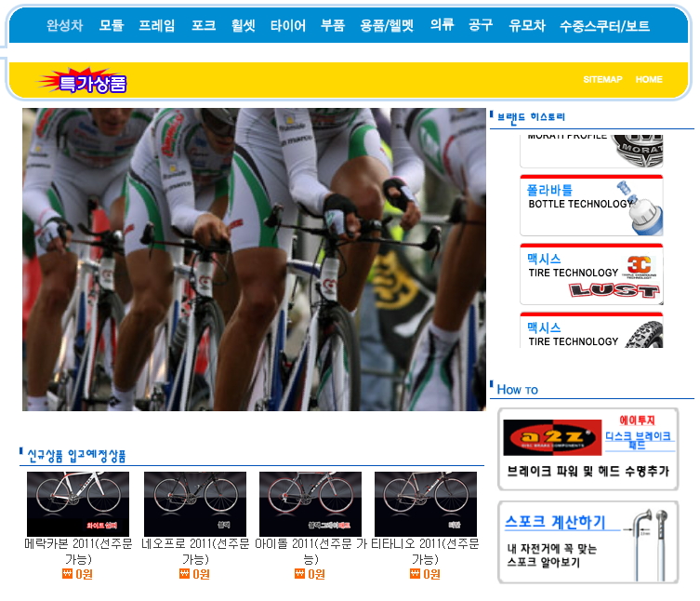The height and width of the screenshot is (601, 700).
Task: Click the Morati Profile brand banner
Action: (x=591, y=151)
